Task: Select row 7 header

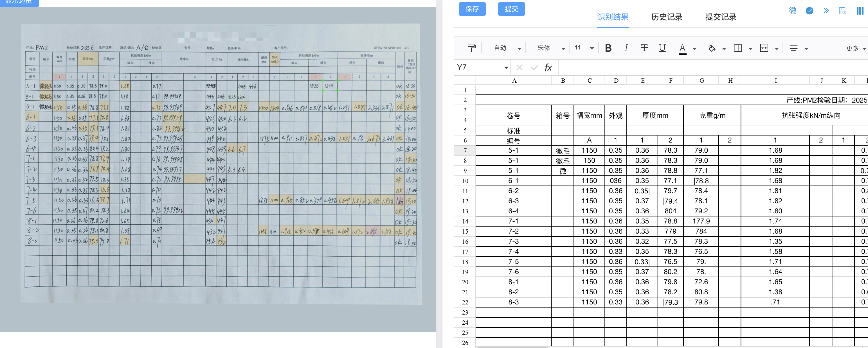Action: click(x=465, y=151)
